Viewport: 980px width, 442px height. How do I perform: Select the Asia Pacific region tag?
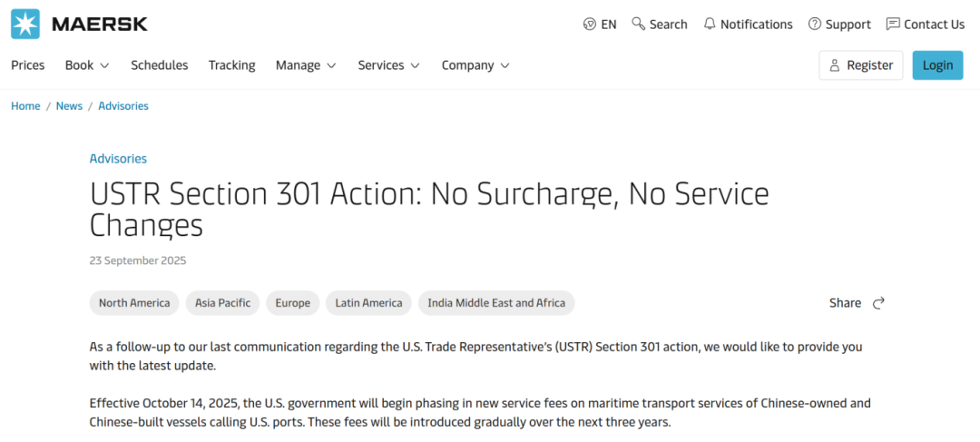point(223,303)
